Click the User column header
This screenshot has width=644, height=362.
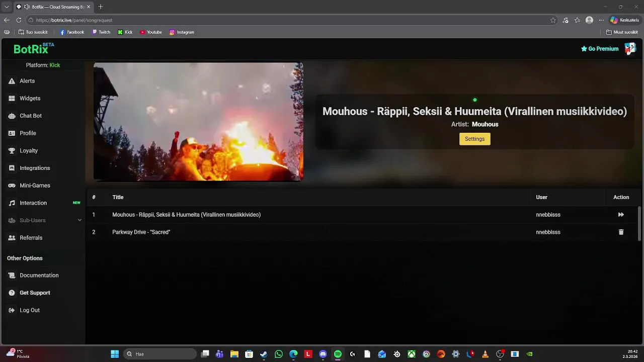coord(541,197)
